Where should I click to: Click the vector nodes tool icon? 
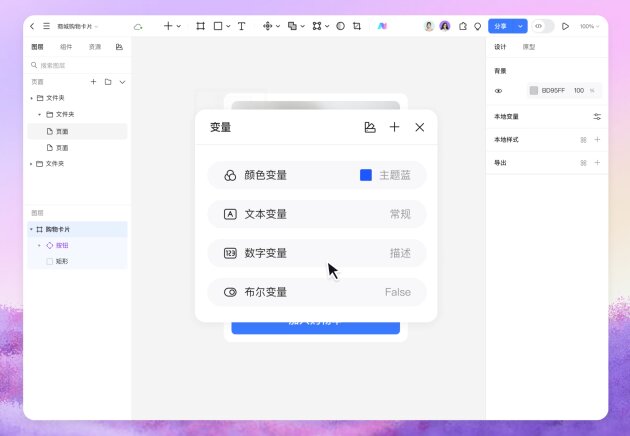pos(317,26)
